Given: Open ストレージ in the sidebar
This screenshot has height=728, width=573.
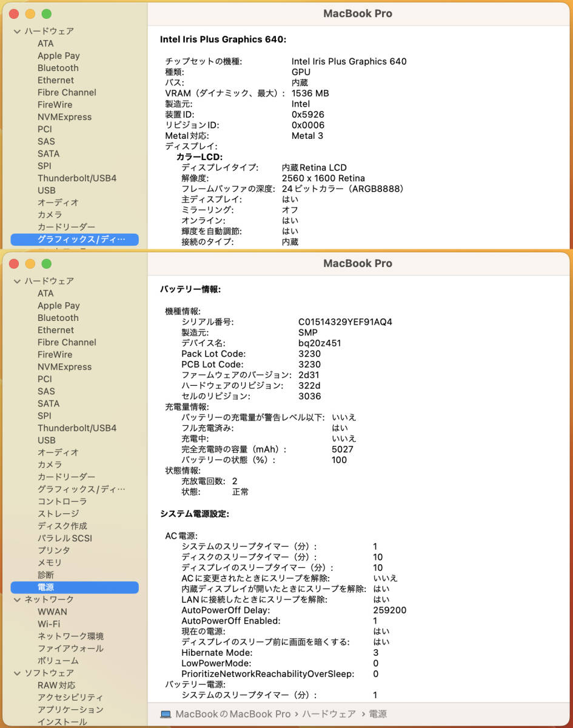Looking at the screenshot, I should tap(58, 514).
